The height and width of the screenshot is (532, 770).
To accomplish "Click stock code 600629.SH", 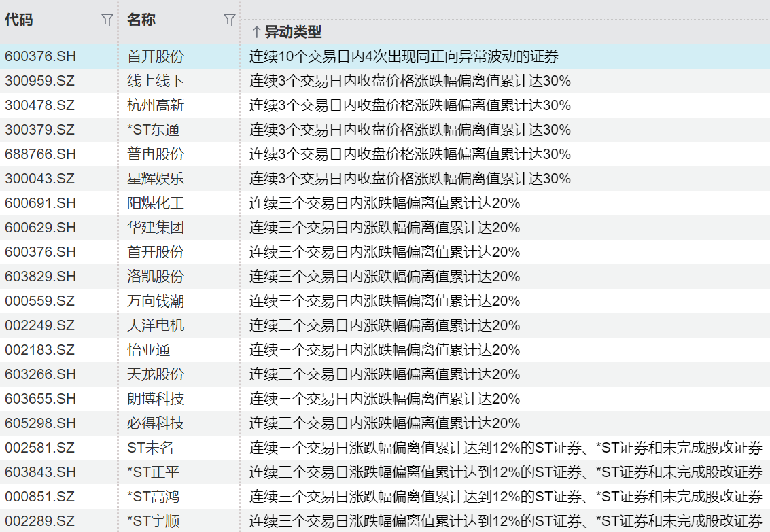I will pyautogui.click(x=40, y=228).
